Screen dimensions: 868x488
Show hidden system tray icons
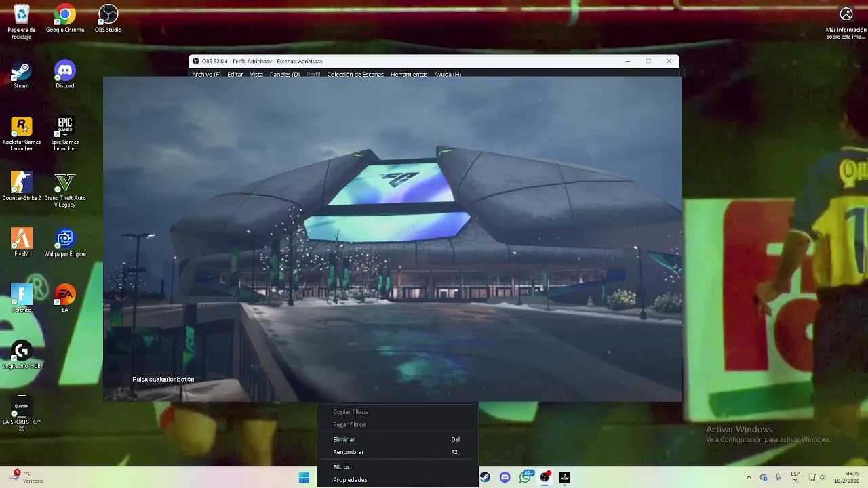click(x=749, y=477)
